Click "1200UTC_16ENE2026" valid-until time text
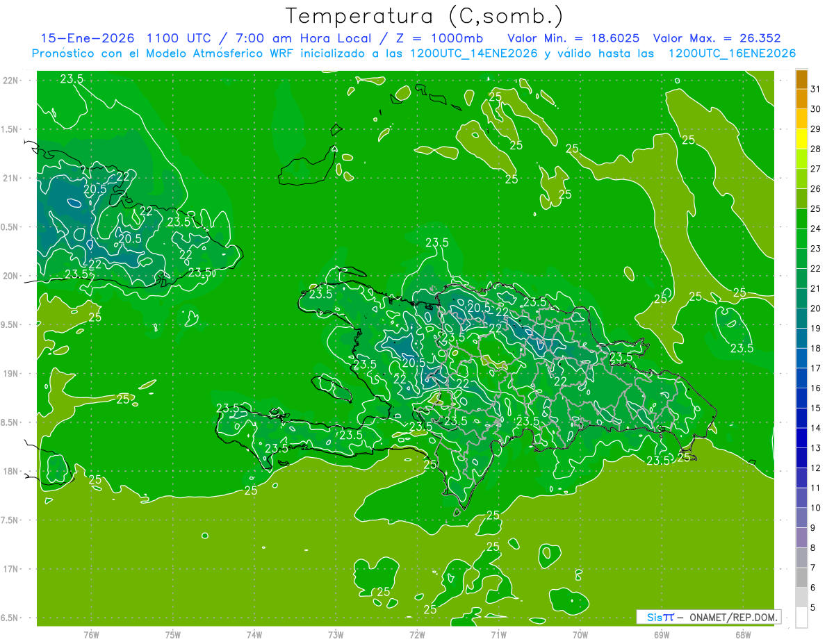Screen dimensions: 834x644 coord(732,53)
